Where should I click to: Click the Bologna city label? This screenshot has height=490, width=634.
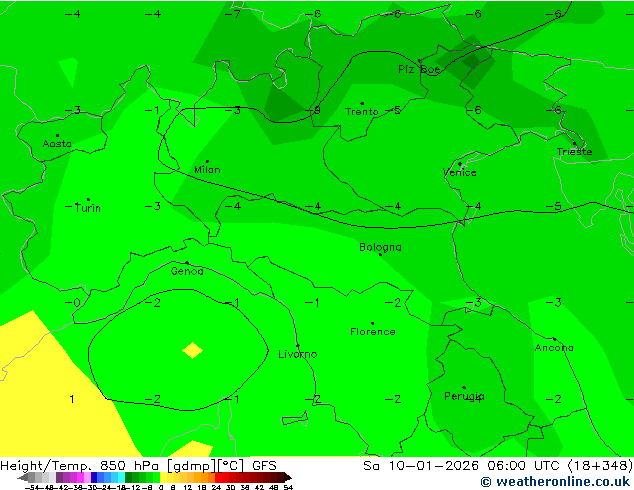[380, 247]
